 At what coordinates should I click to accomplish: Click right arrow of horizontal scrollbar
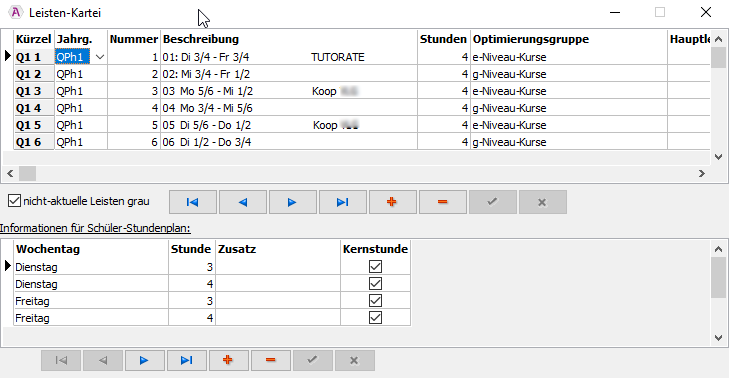click(x=702, y=173)
